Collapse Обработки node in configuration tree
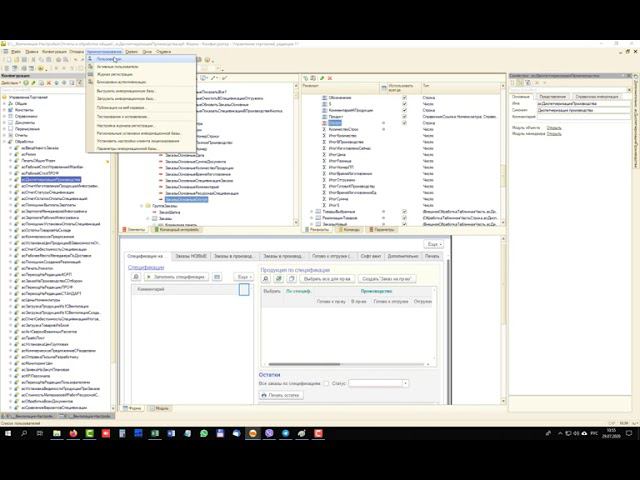The height and width of the screenshot is (480, 640). pyautogui.click(x=4, y=142)
